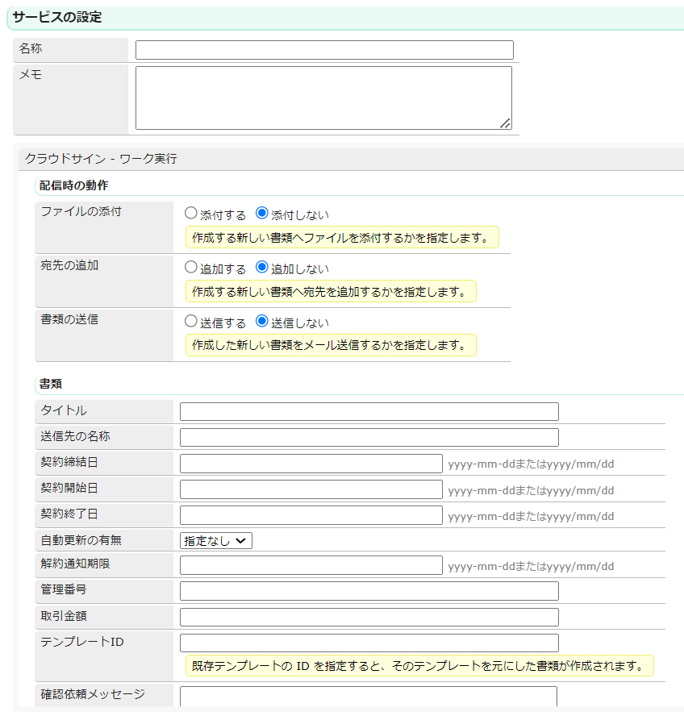Click the クラウドサイン - ワーク実行 header

coord(101,159)
